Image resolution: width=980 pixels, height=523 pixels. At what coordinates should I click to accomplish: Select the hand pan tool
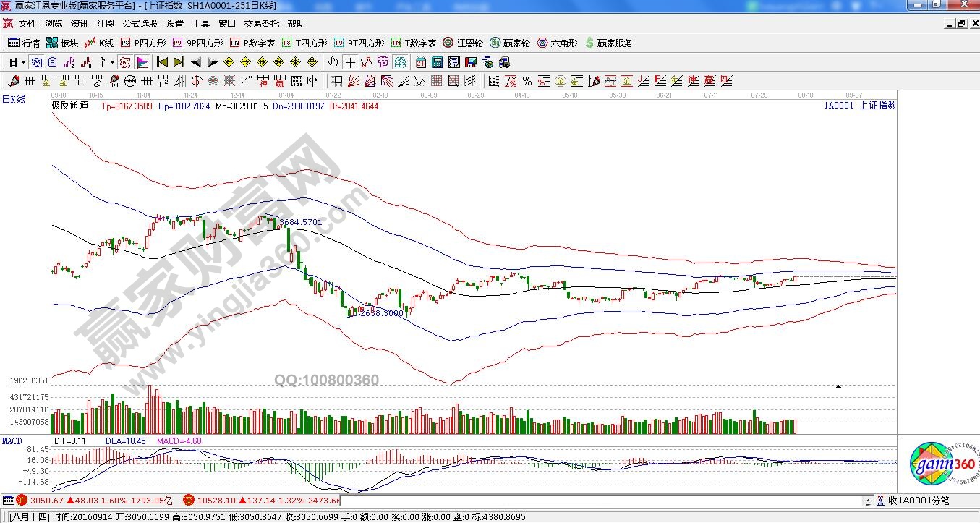coord(333,62)
